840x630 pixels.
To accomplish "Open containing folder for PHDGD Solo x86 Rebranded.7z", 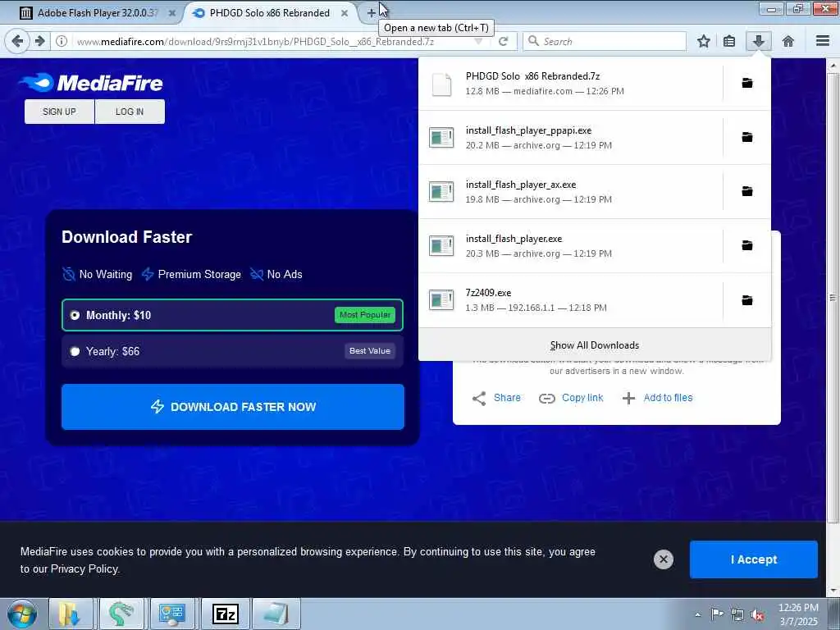I will [746, 83].
